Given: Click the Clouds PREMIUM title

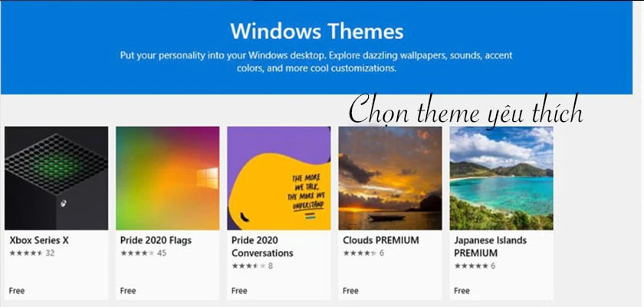Looking at the screenshot, I should (x=381, y=240).
